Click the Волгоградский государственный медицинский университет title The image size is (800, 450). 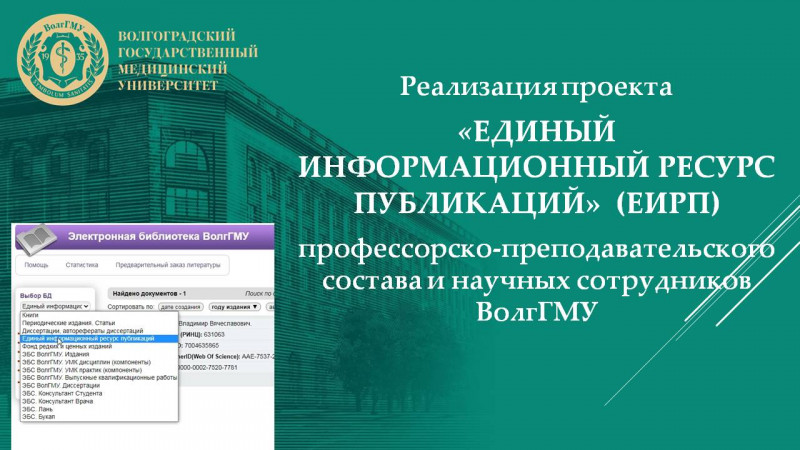[188, 60]
